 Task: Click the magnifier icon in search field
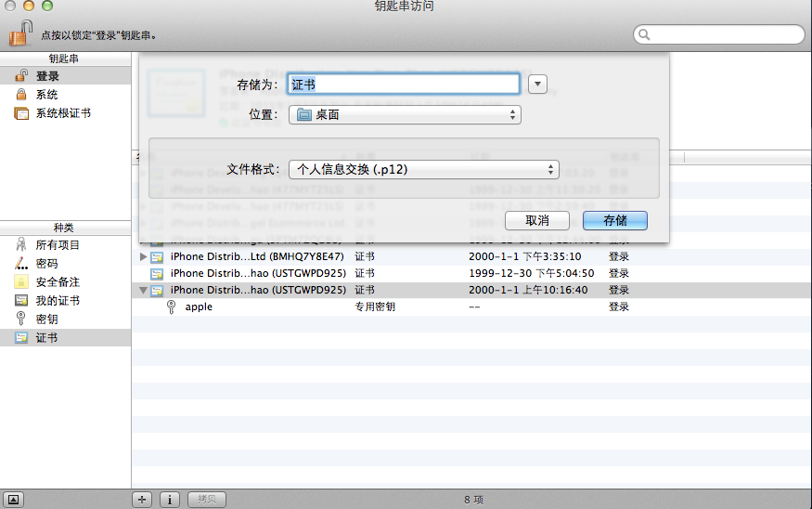(x=644, y=34)
